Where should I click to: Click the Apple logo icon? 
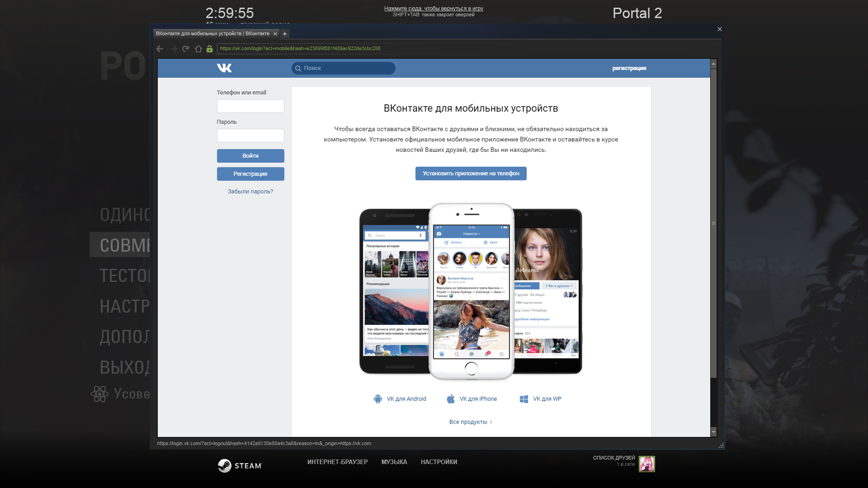pos(451,399)
